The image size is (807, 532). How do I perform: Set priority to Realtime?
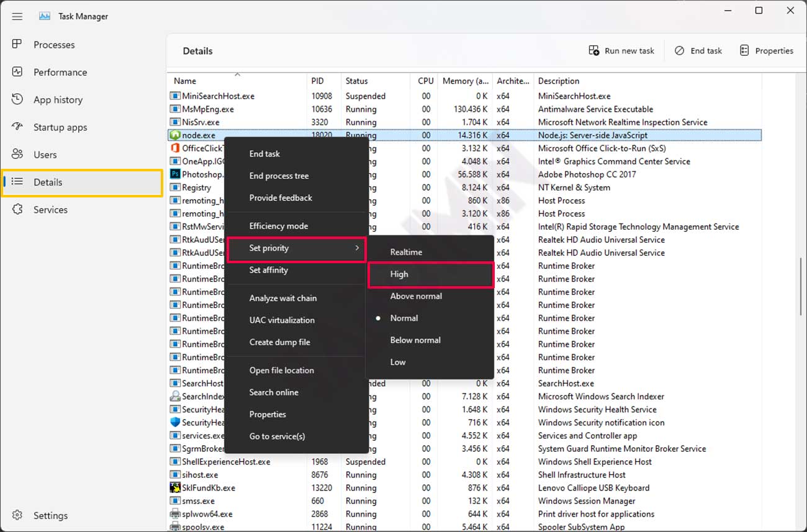(x=430, y=252)
